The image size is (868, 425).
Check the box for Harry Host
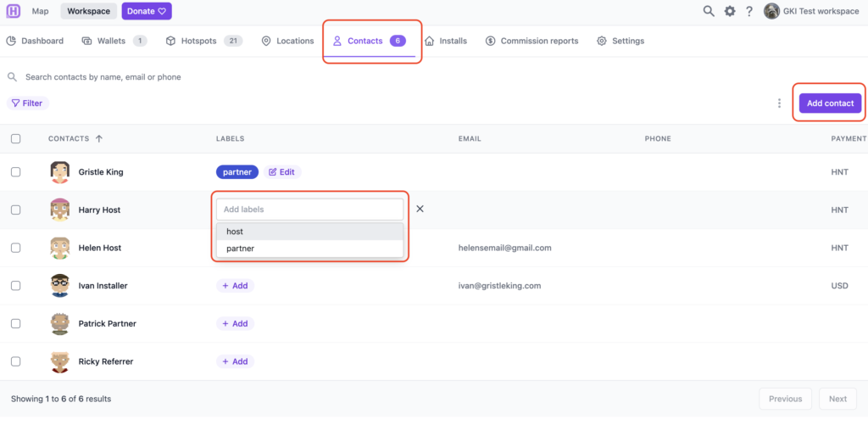click(16, 210)
